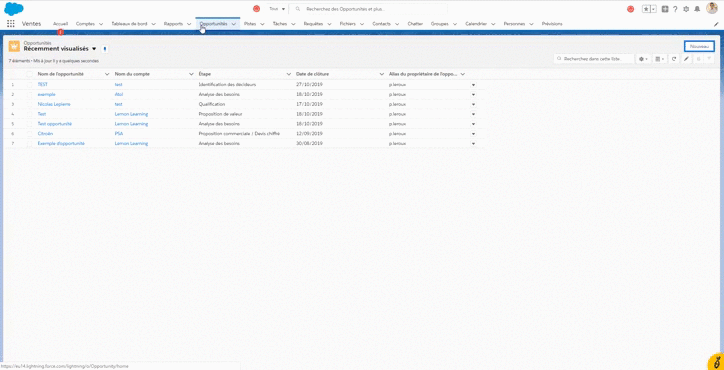Click the favorites star icon
The image size is (724, 370).
coord(646,9)
